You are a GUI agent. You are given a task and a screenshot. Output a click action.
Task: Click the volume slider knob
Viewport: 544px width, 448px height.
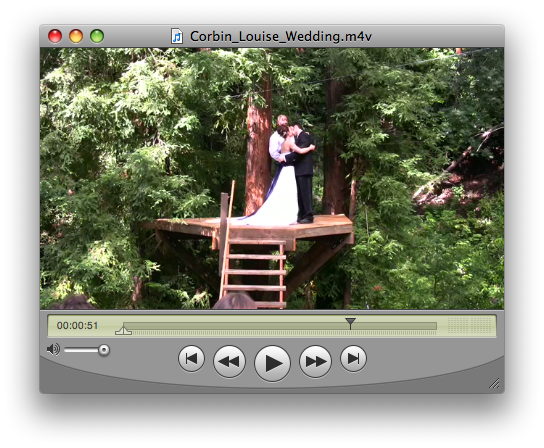point(104,350)
